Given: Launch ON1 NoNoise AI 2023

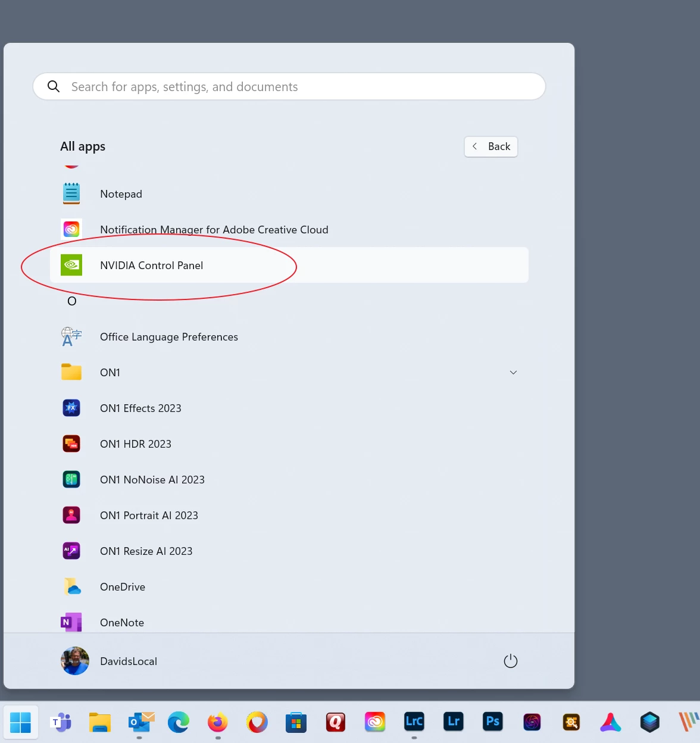Looking at the screenshot, I should coord(289,480).
